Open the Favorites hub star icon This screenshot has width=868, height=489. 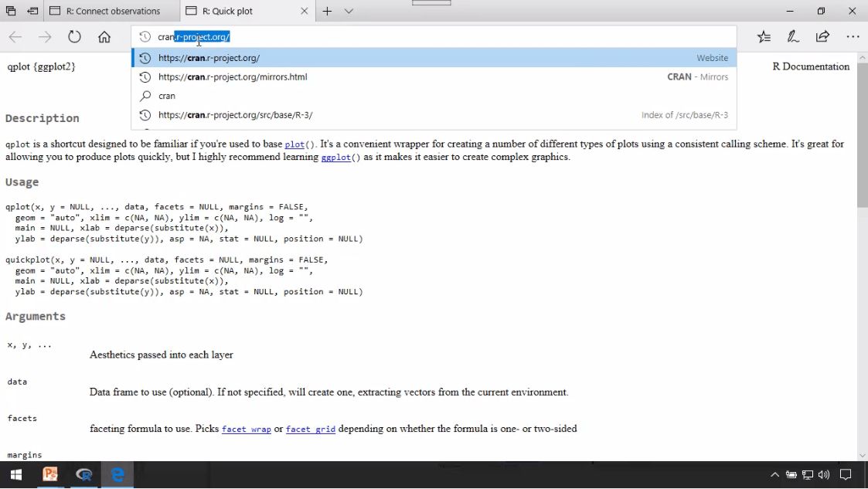pyautogui.click(x=764, y=37)
